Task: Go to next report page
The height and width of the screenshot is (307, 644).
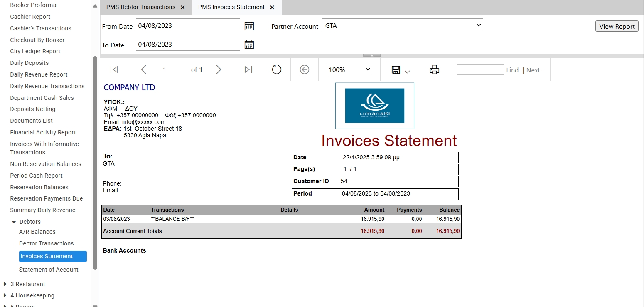Action: click(219, 69)
